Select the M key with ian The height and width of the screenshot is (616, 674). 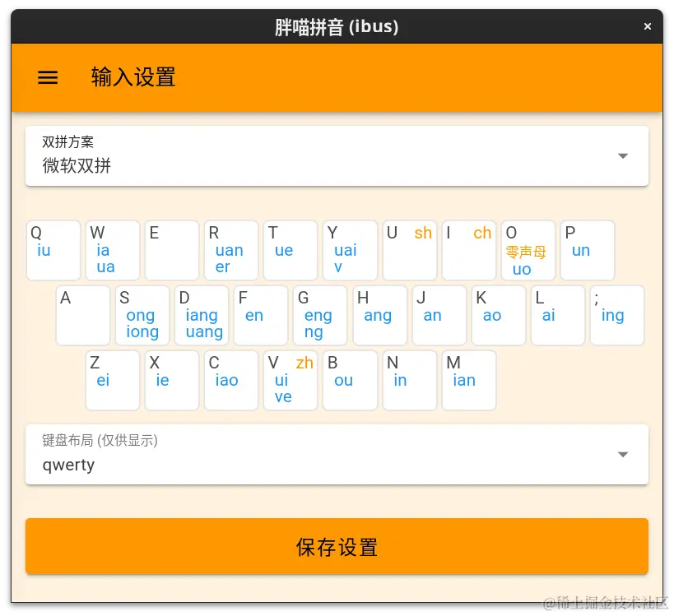coord(469,380)
